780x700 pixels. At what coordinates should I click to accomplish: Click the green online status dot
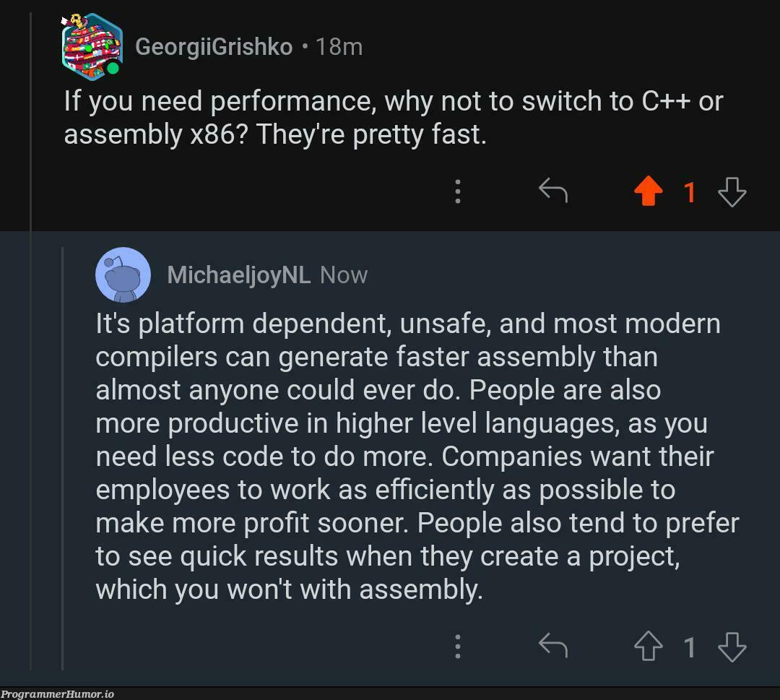tap(113, 69)
